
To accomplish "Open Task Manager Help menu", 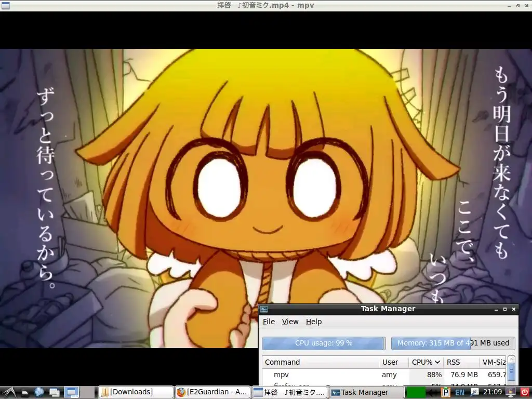I will pyautogui.click(x=314, y=322).
